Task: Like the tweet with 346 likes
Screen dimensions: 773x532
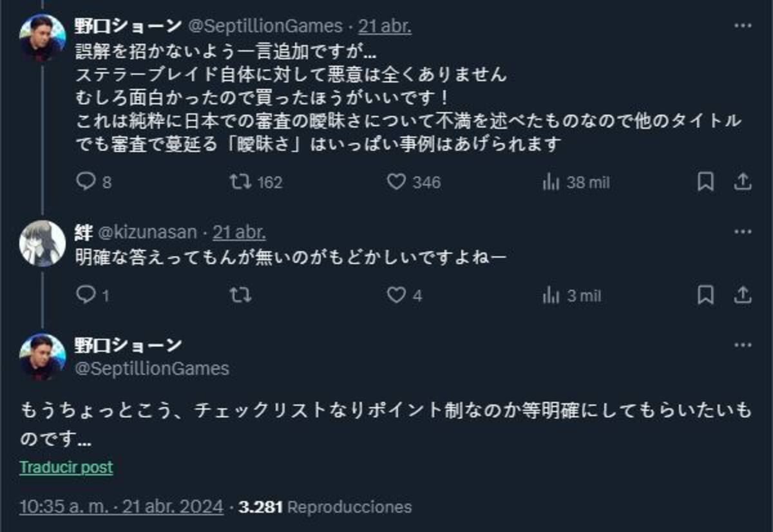Action: tap(414, 182)
